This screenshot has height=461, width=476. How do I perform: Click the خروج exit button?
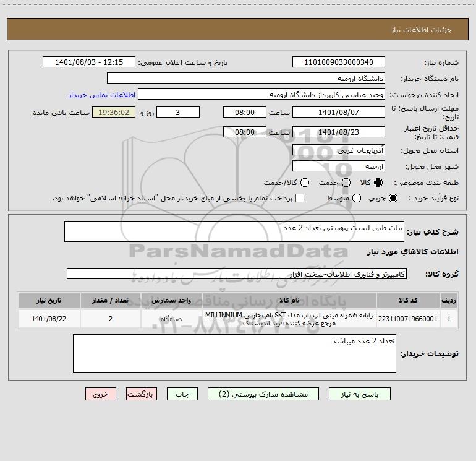(x=101, y=394)
